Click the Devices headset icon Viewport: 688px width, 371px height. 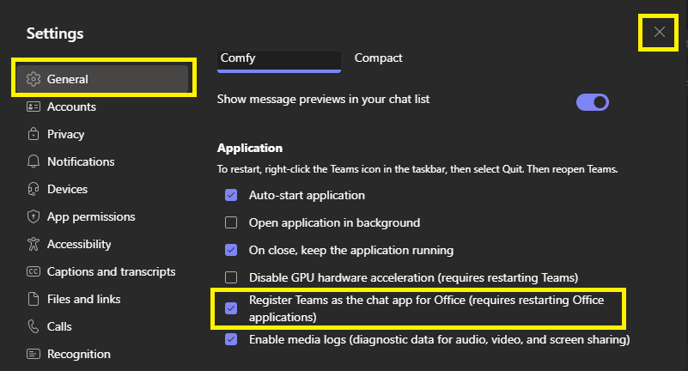(33, 189)
